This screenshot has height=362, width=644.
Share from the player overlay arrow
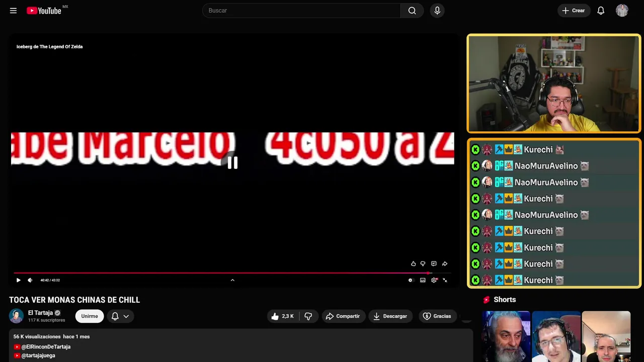point(445,263)
